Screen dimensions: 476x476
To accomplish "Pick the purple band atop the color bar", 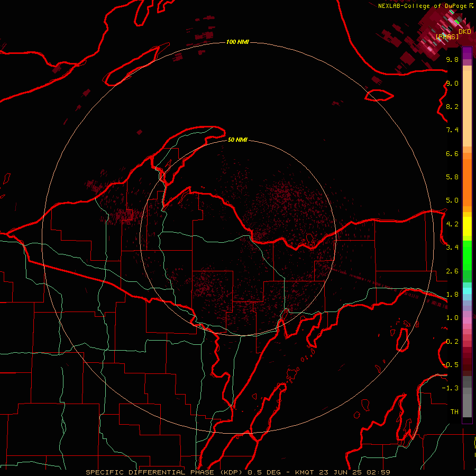I will coord(467,53).
